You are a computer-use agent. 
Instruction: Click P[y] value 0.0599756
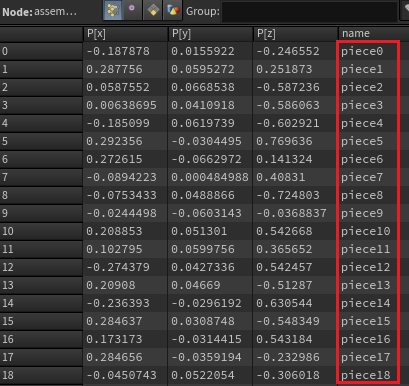click(x=203, y=249)
